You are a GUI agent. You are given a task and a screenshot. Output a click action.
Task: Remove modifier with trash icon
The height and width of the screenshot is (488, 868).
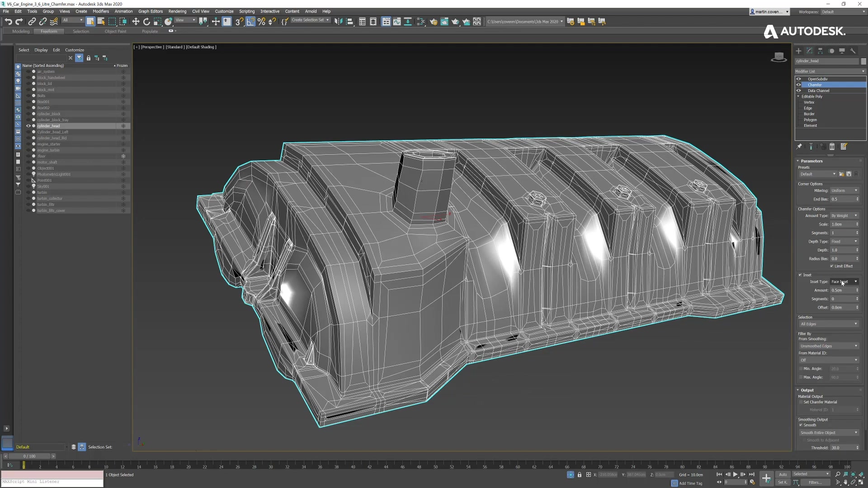click(x=832, y=146)
